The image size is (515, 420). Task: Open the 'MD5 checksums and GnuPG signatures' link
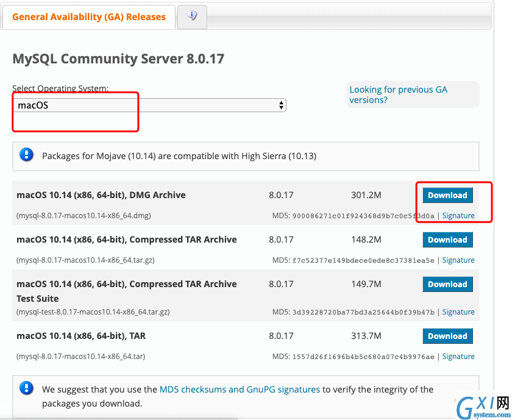240,390
